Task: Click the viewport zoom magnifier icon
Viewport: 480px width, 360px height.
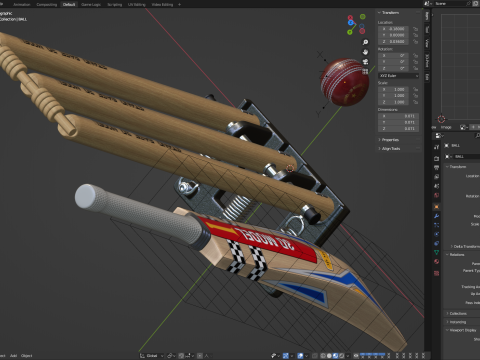Action: pos(365,42)
